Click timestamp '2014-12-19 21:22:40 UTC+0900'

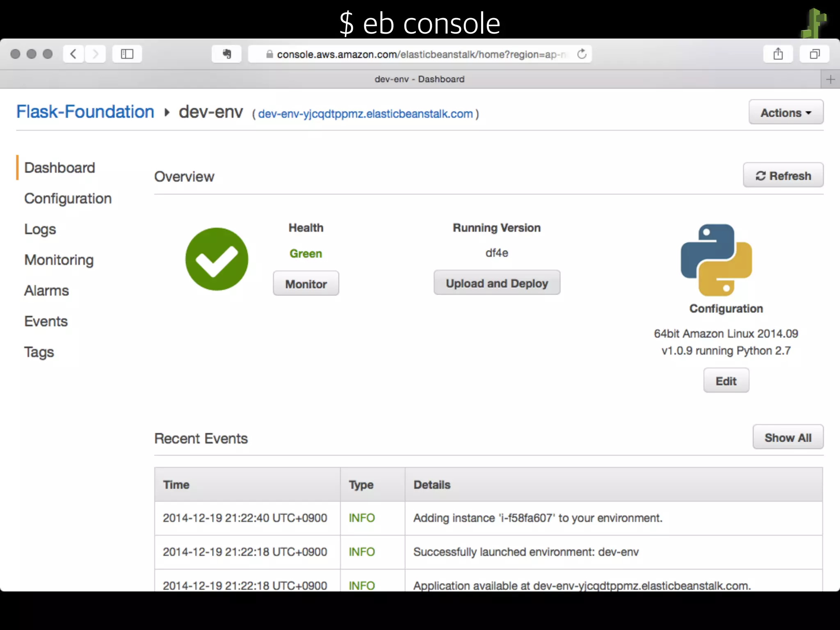245,518
